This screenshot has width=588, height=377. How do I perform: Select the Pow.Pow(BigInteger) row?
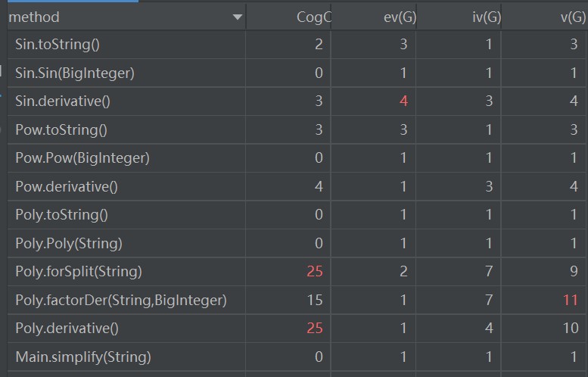[82, 158]
